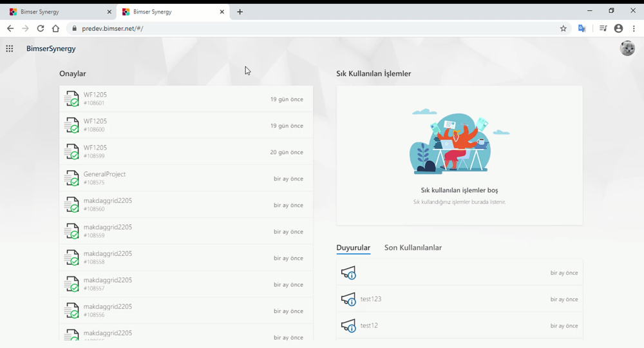Screen dimensions: 644x348
Task: Click the BimserSynergy logo text
Action: 51,48
